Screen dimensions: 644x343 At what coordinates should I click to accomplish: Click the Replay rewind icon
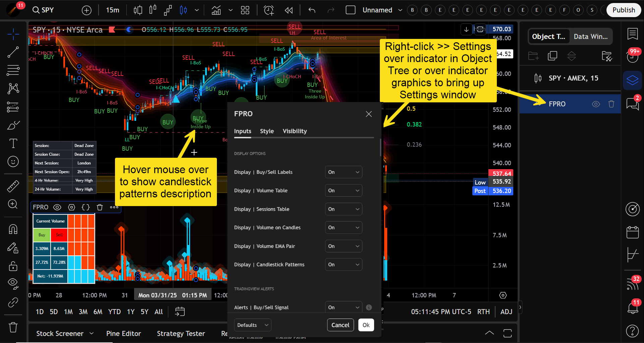coord(289,10)
